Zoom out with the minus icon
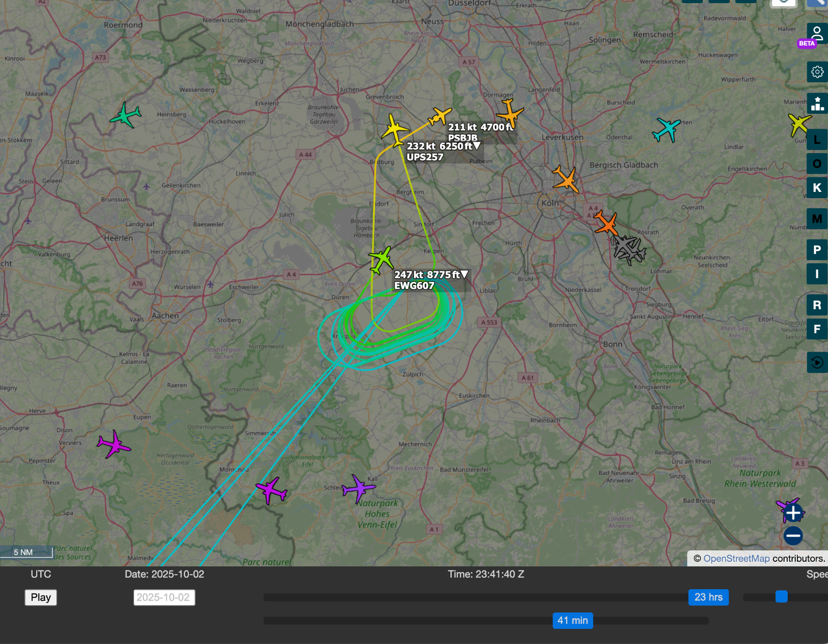 (x=793, y=535)
